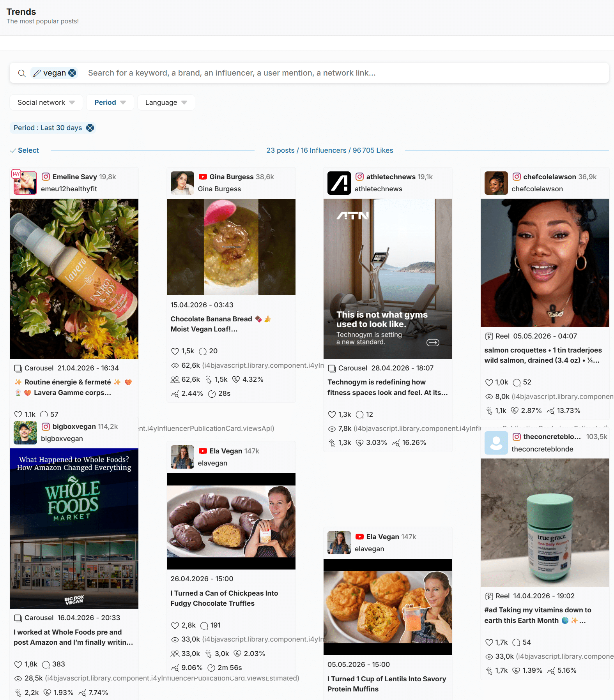The image size is (614, 700).
Task: Click the Reel icon on salmon croquettes post
Action: tap(489, 336)
